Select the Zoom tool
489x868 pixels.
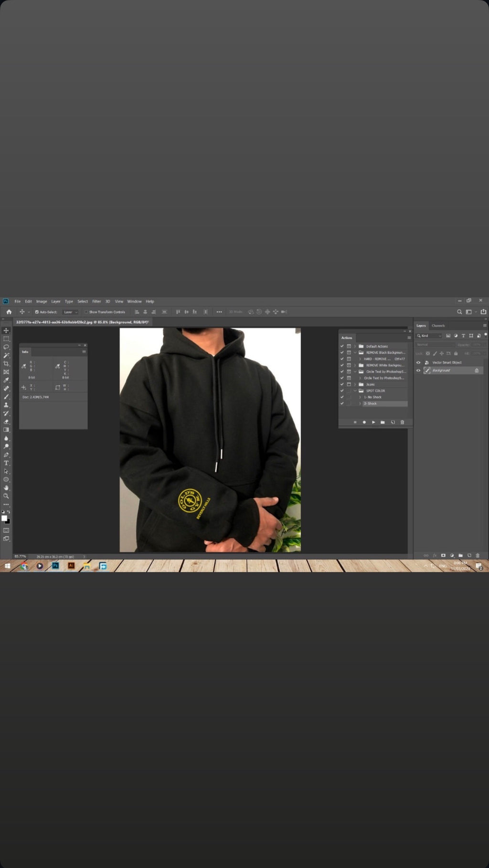click(x=6, y=496)
